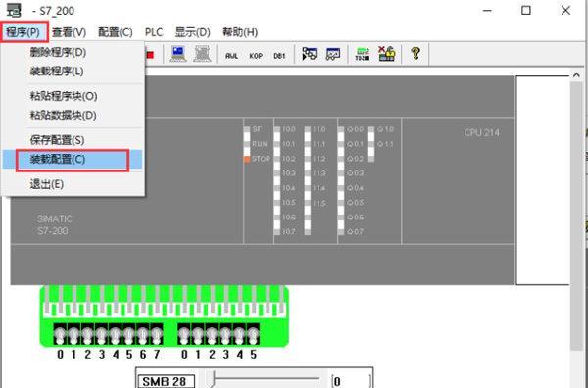The width and height of the screenshot is (588, 388).
Task: Open the DB1 data block view
Action: pos(279,56)
